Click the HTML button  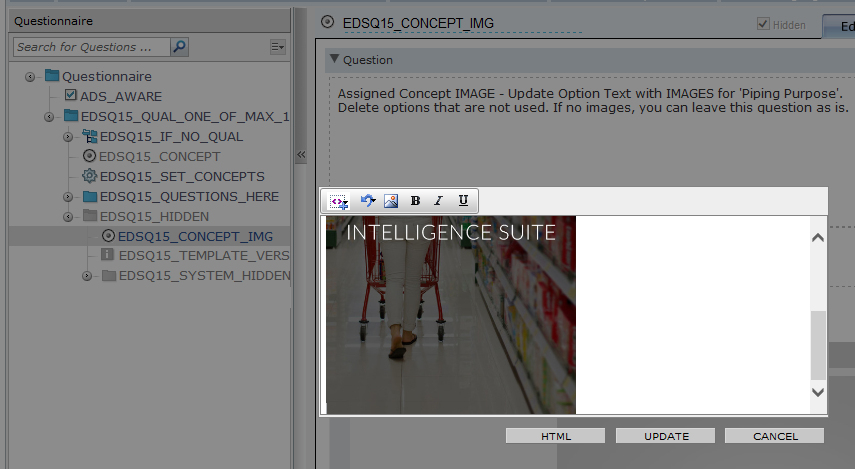(556, 436)
